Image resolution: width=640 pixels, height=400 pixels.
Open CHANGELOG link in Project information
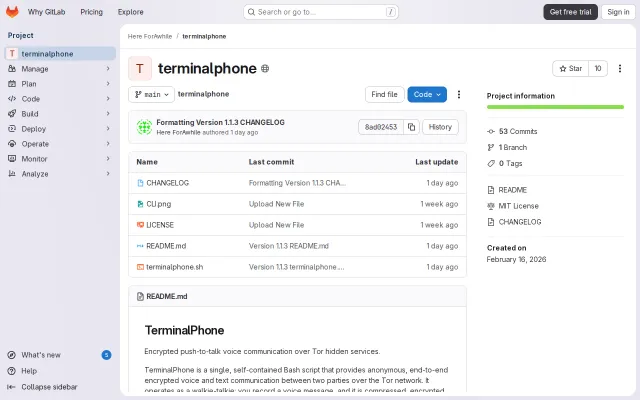(520, 222)
